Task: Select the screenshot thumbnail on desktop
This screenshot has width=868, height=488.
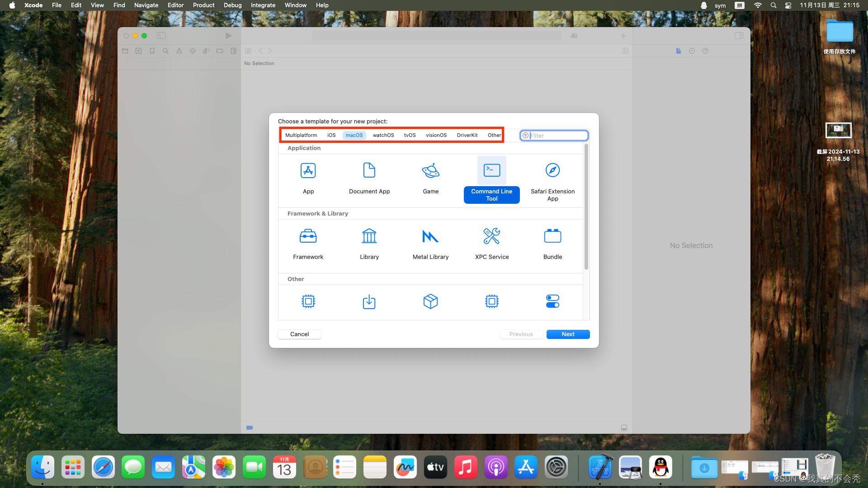Action: [x=839, y=131]
